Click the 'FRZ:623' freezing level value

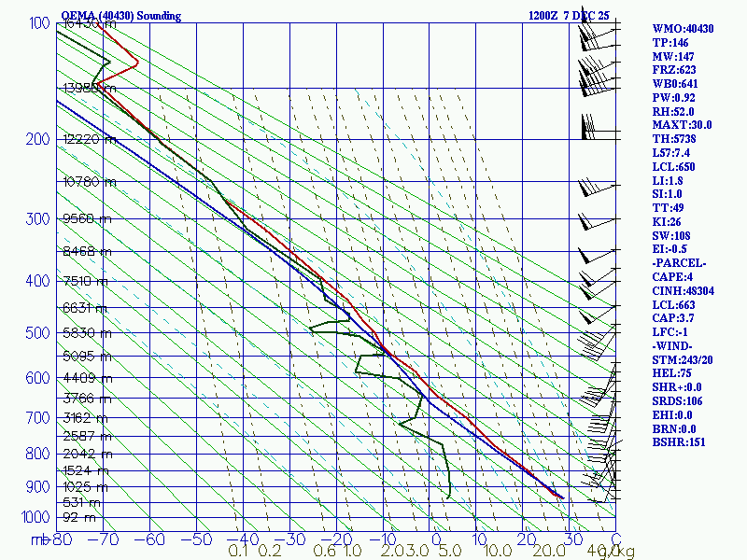[674, 70]
